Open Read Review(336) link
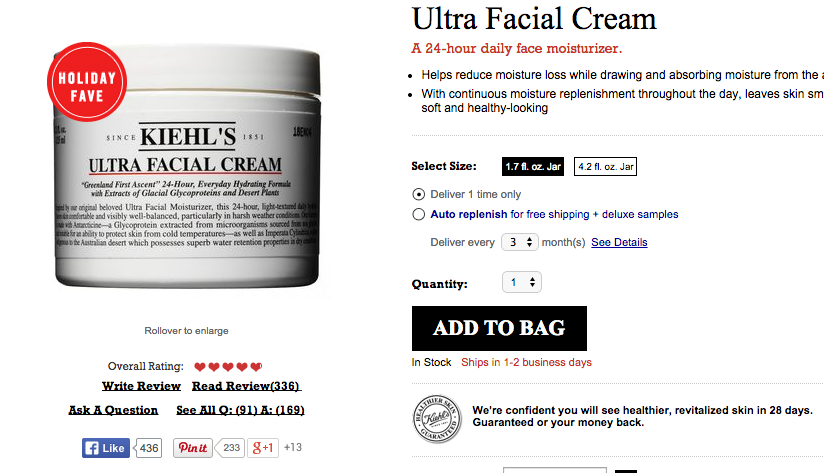Screen dimensions: 824x473 pyautogui.click(x=246, y=386)
